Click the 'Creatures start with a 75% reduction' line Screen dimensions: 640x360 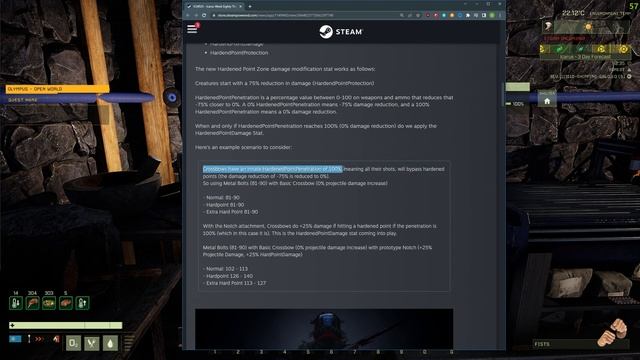point(284,83)
